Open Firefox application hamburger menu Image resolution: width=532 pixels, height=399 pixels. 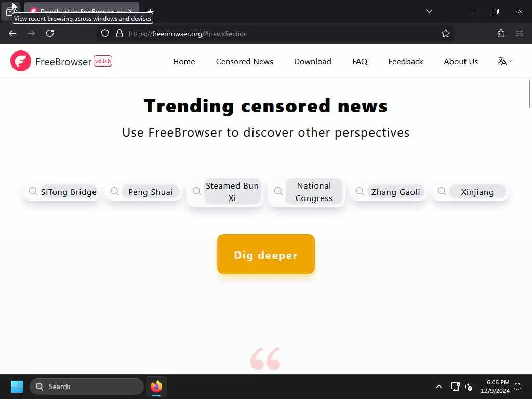[520, 34]
